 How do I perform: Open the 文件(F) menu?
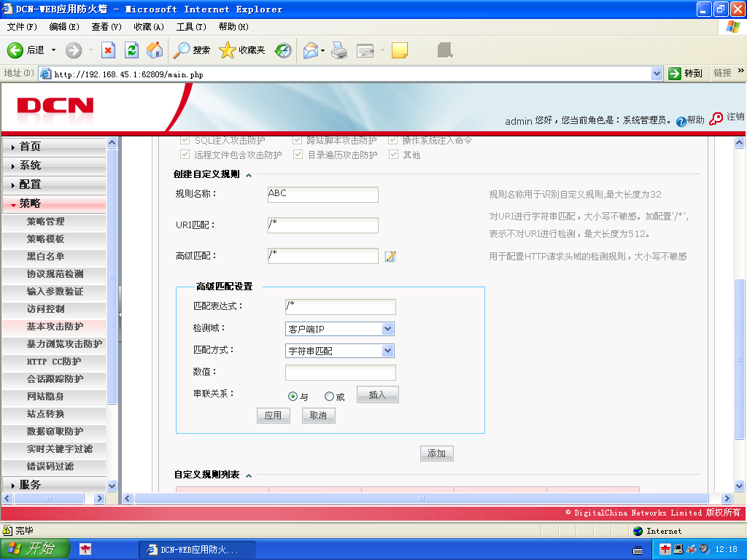[x=22, y=27]
